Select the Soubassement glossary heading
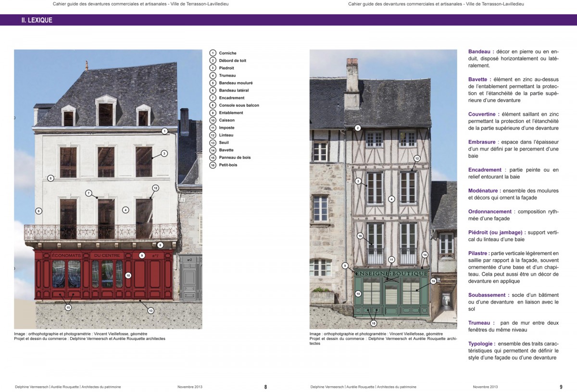Image resolution: width=577 pixels, height=392 pixels. click(487, 295)
